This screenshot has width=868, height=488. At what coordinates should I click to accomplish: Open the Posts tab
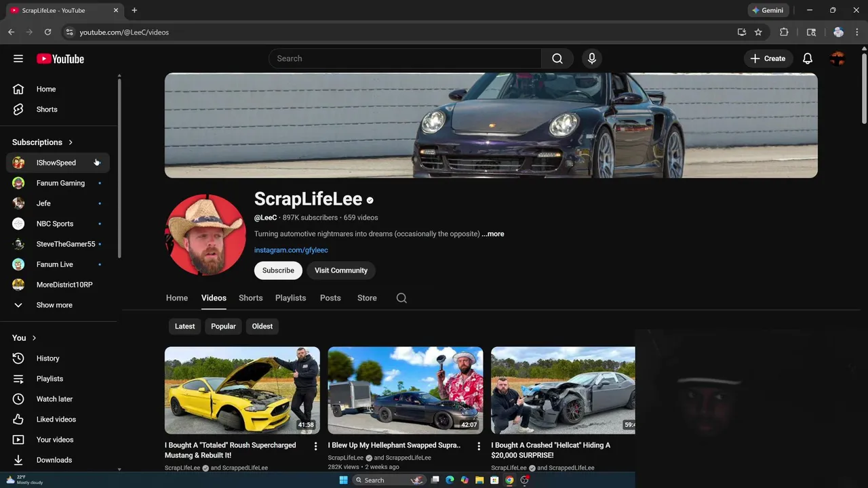tap(330, 298)
